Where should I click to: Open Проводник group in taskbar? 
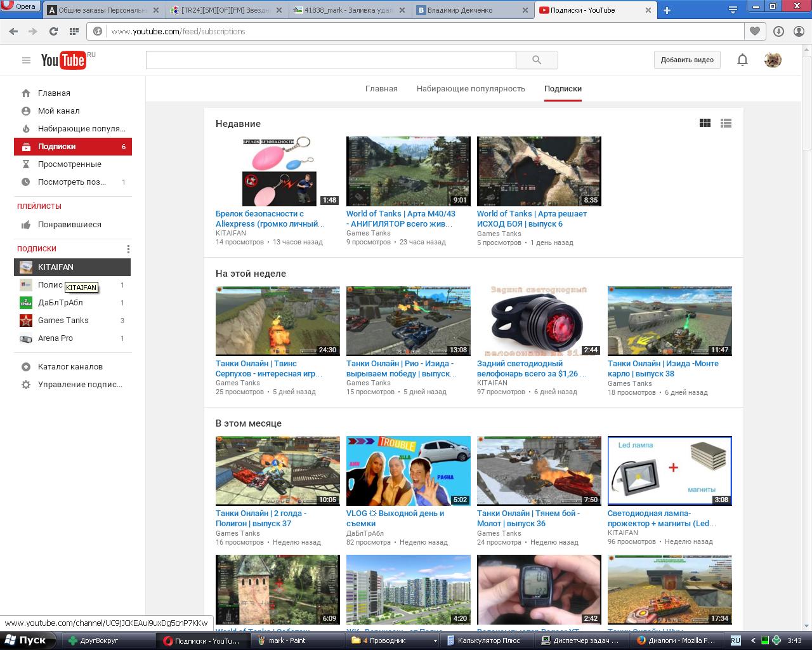coord(394,640)
